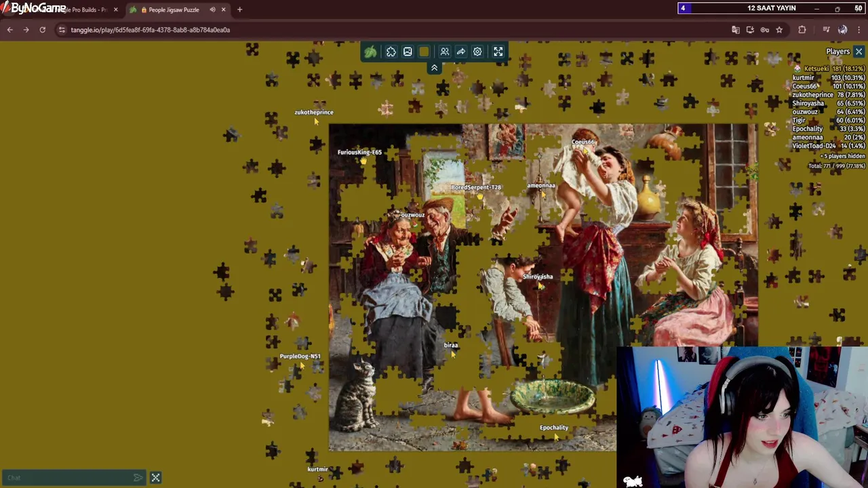Open the browser three-dot menu
Screen dimensions: 868x488
[859, 30]
